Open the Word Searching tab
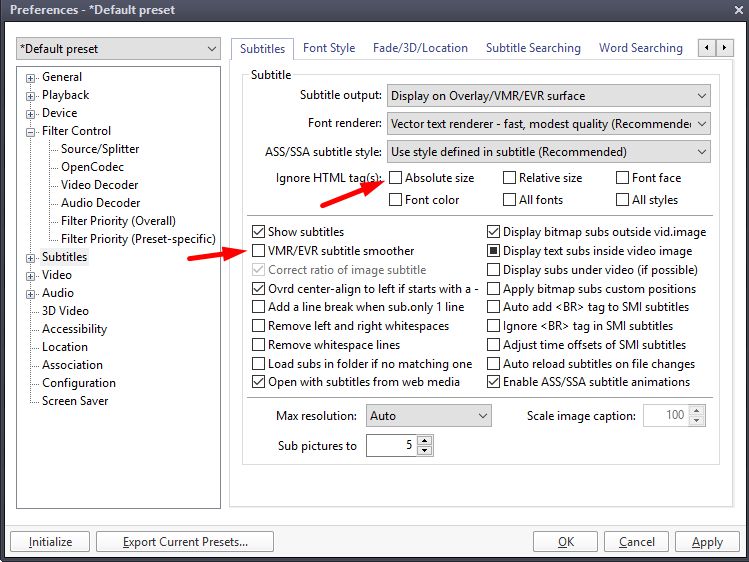749x562 pixels. coord(641,48)
